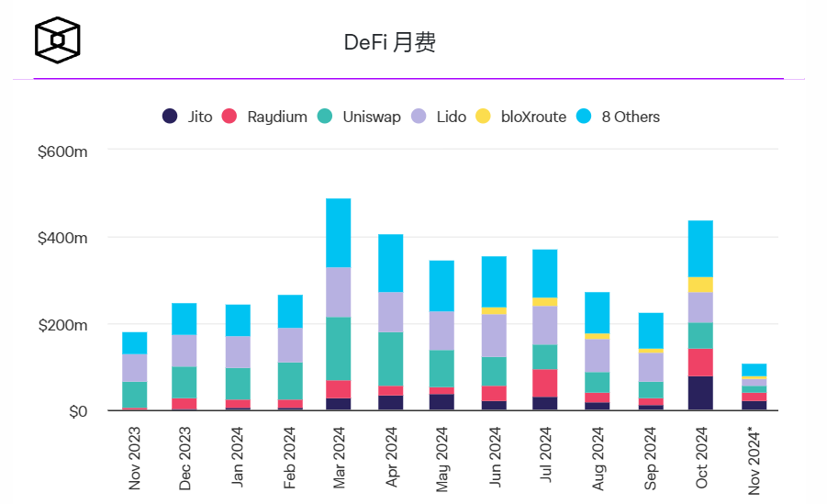Image resolution: width=827 pixels, height=504 pixels.
Task: Click Jito segment in Oct 2024 bar
Action: click(700, 393)
